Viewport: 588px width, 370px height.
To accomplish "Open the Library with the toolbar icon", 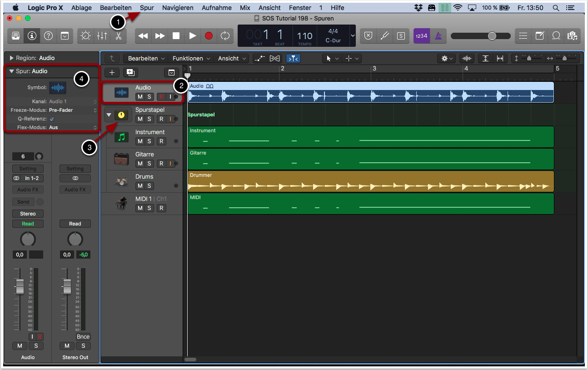I will [15, 36].
